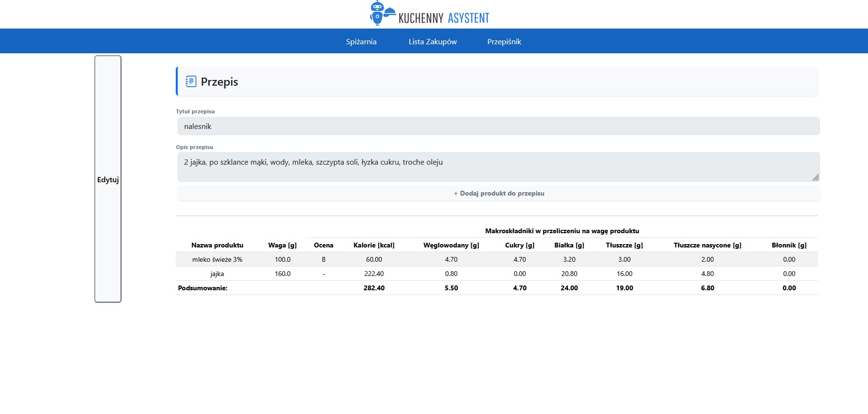Click protein '3.20' in mleko row

click(x=569, y=259)
